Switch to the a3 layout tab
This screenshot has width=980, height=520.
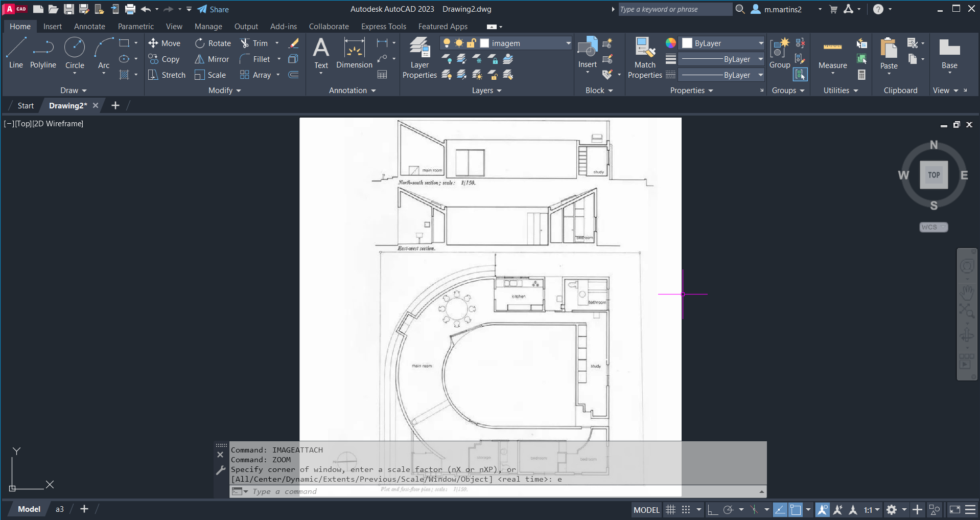click(x=60, y=509)
